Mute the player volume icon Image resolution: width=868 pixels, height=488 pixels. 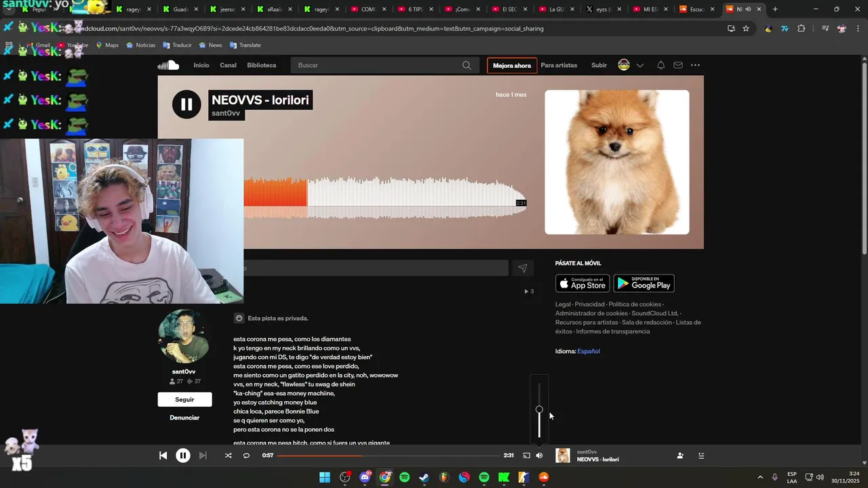coord(539,455)
